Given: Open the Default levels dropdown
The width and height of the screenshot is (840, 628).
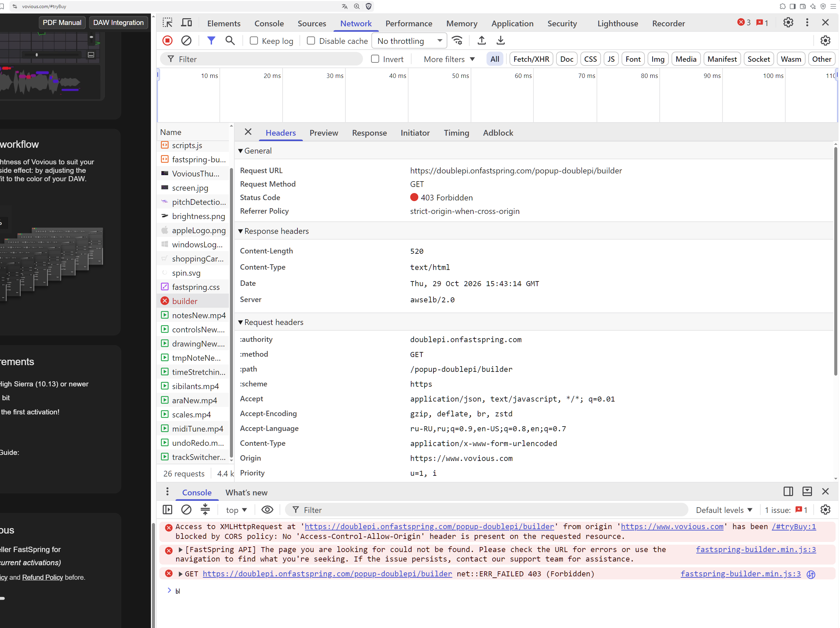Looking at the screenshot, I should (724, 510).
